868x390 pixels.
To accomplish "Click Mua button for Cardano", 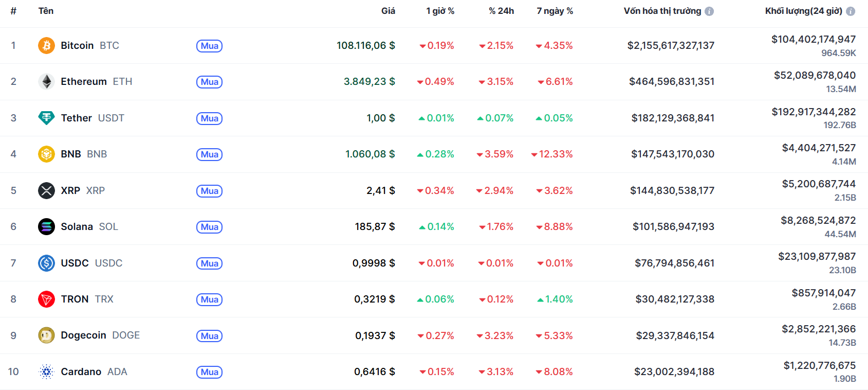I will coord(210,372).
